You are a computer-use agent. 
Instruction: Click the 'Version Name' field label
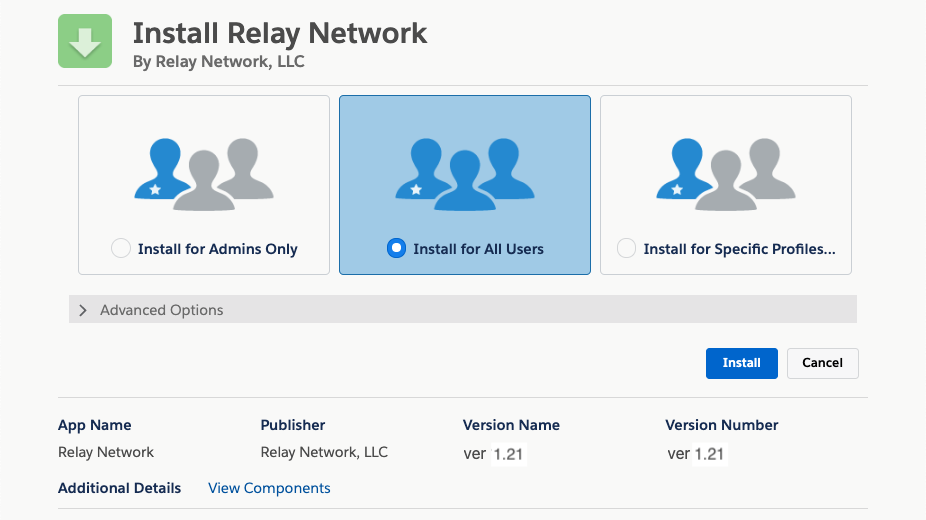click(511, 425)
